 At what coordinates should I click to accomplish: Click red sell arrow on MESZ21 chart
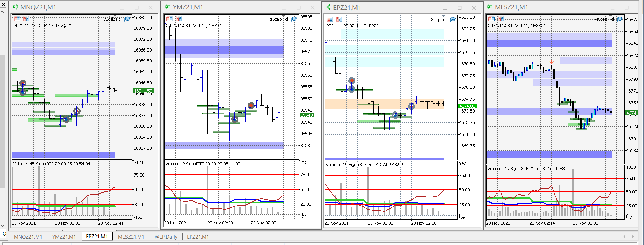(x=552, y=62)
